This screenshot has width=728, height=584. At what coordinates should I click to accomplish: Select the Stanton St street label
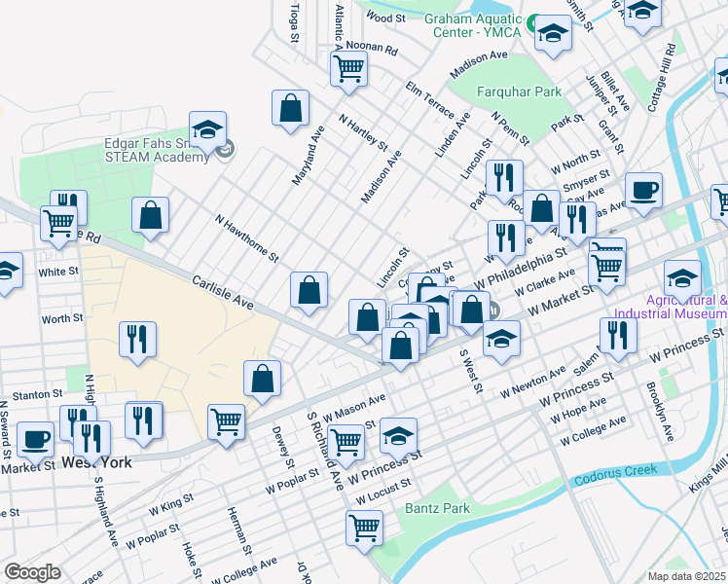[37, 395]
